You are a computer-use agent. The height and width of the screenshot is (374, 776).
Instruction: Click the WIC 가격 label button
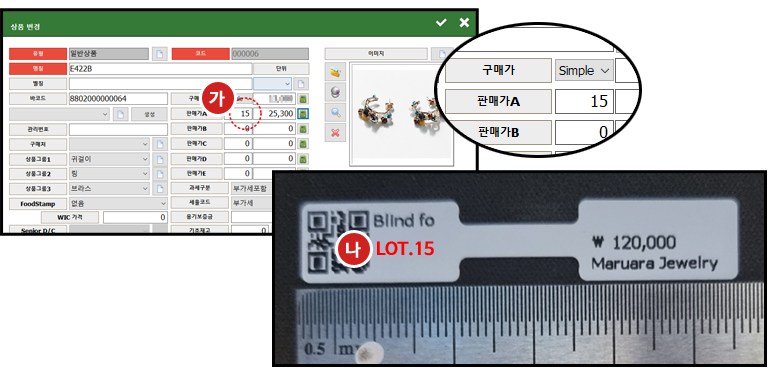click(x=70, y=217)
